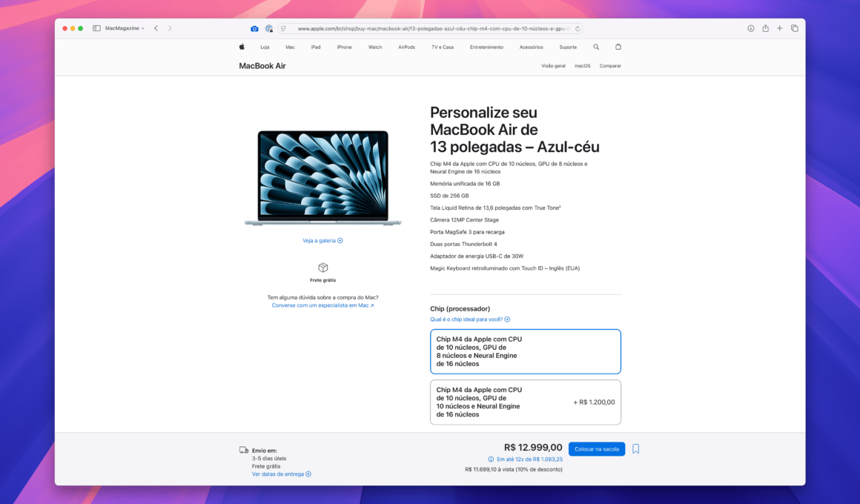Go to the Apple home logo
The width and height of the screenshot is (860, 504).
coord(242,47)
